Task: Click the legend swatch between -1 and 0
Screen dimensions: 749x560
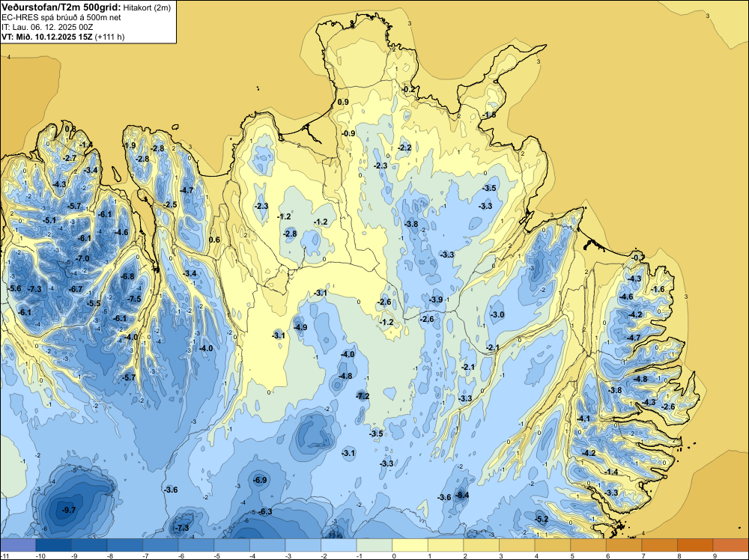Action: pos(374,545)
